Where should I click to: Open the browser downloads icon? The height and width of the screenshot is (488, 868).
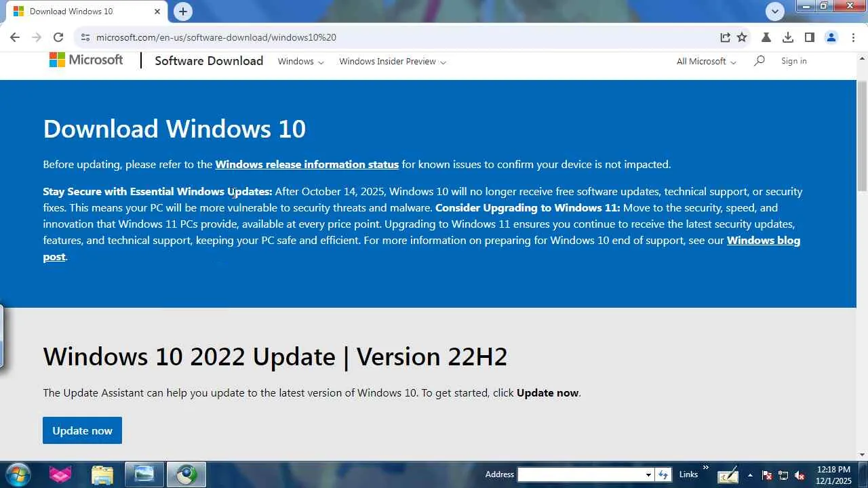788,37
